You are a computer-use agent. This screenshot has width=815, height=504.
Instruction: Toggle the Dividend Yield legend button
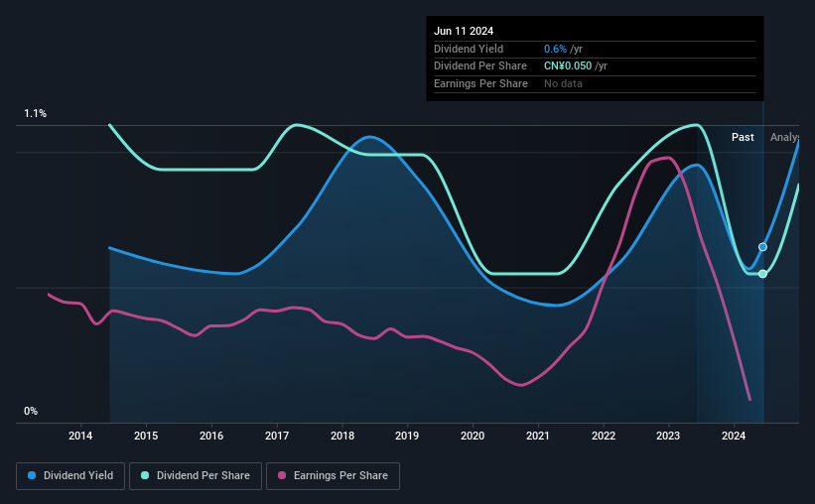[x=70, y=476]
